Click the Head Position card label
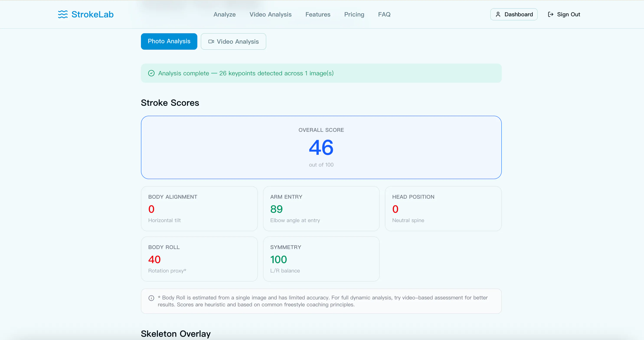This screenshot has height=340, width=644. pos(413,197)
